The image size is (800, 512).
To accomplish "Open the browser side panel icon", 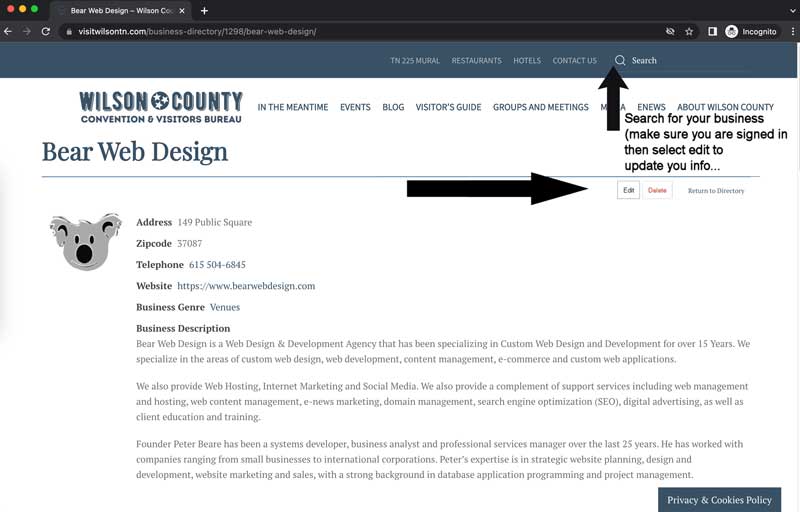I will (712, 32).
